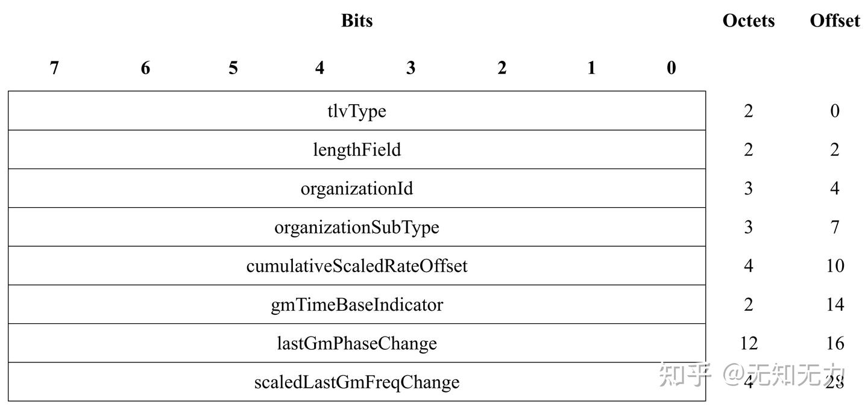Click the bit 0 column label
The image size is (868, 410).
pyautogui.click(x=671, y=68)
